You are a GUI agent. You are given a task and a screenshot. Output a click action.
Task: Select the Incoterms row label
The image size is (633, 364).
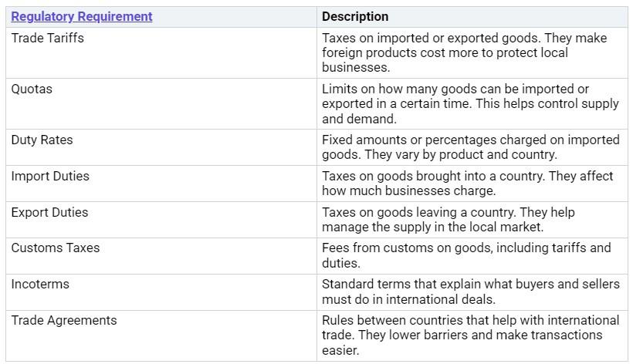(40, 284)
